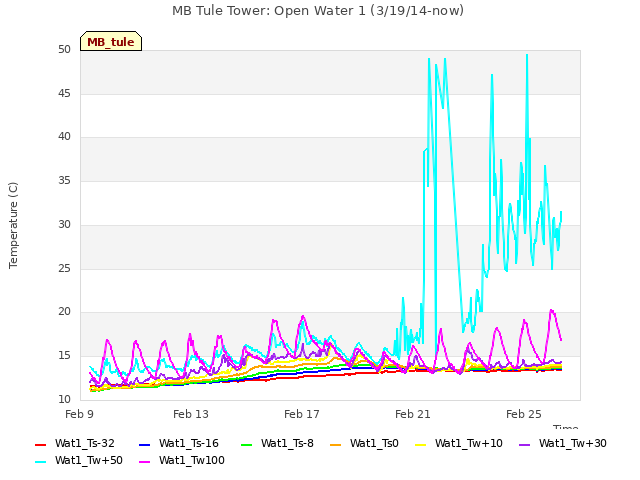This screenshot has height=480, width=640.
Task: Click the Temperature (C) axis label
Action: (x=13, y=225)
